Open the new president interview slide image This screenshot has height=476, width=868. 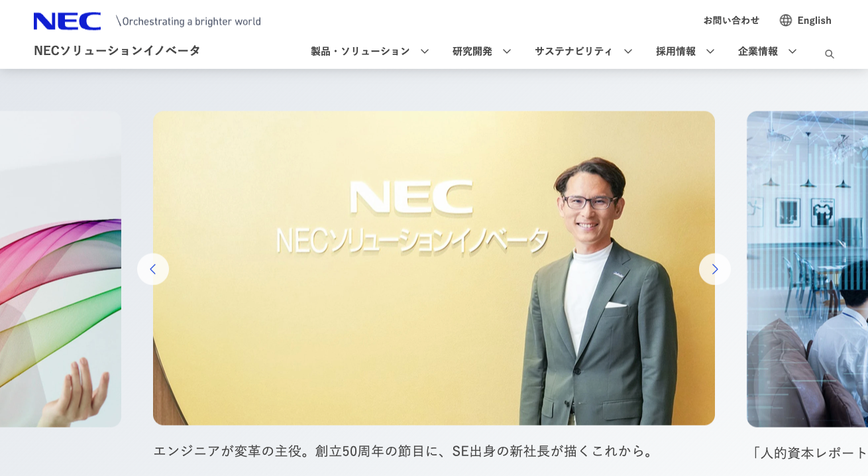click(434, 268)
